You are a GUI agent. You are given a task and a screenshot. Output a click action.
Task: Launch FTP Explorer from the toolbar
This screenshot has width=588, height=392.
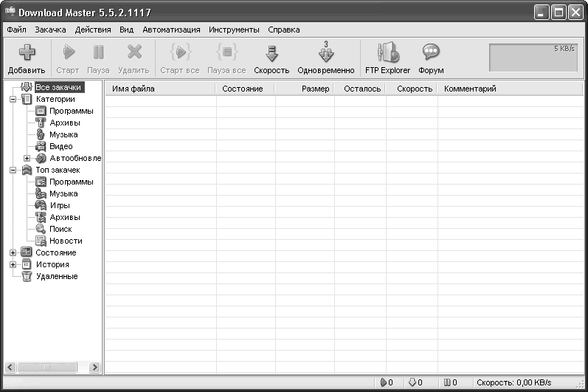pos(388,52)
